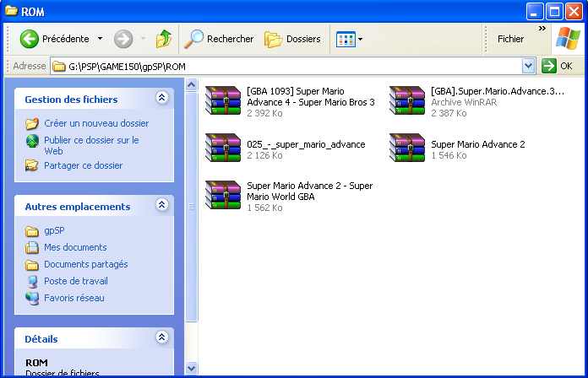
Task: Click the globe publish icon
Action: coord(32,141)
